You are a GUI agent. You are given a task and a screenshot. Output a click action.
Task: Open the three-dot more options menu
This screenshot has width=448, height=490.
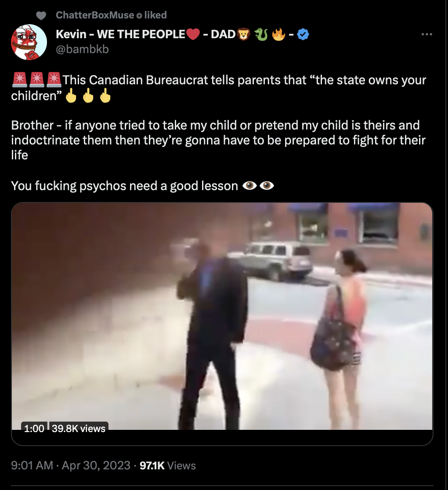coord(427,34)
